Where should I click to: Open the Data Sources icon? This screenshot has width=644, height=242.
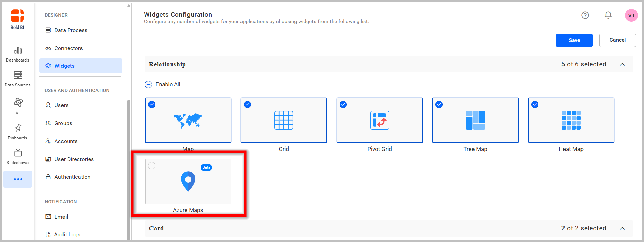click(18, 75)
